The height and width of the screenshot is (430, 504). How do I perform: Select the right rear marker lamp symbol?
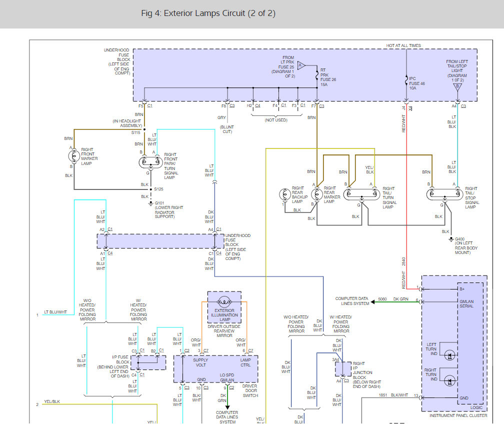pyautogui.click(x=316, y=194)
